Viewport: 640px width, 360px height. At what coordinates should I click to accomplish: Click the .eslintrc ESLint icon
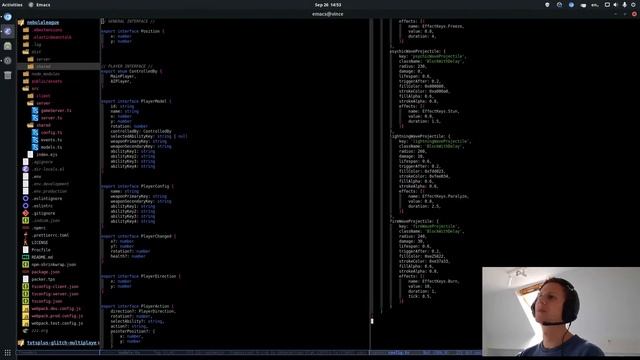coord(25,206)
